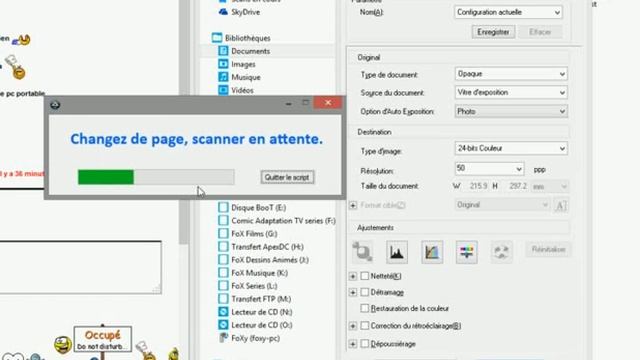
Task: Select the FoX Dessins Animés (J:) drive icon
Action: 223,260
